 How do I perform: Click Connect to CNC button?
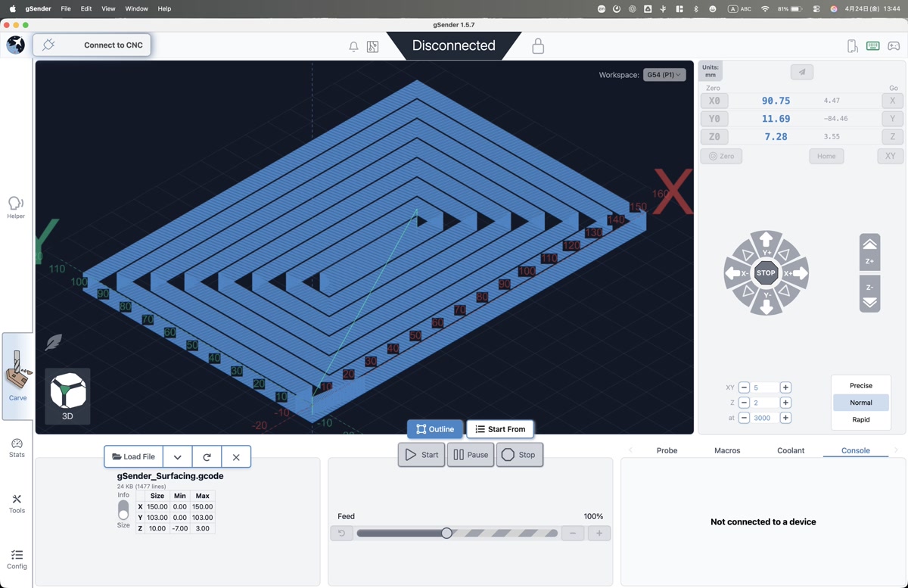(x=92, y=45)
